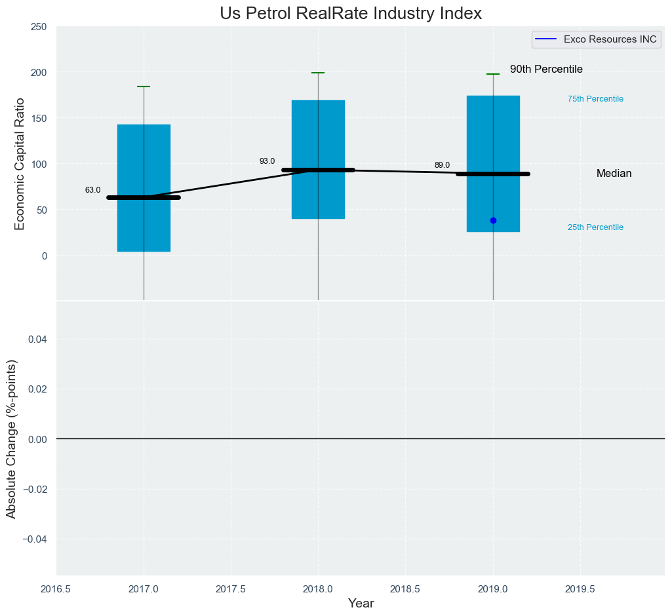Viewport: 672px width, 616px height.
Task: Select the 89.0 median value label
Action: point(443,165)
